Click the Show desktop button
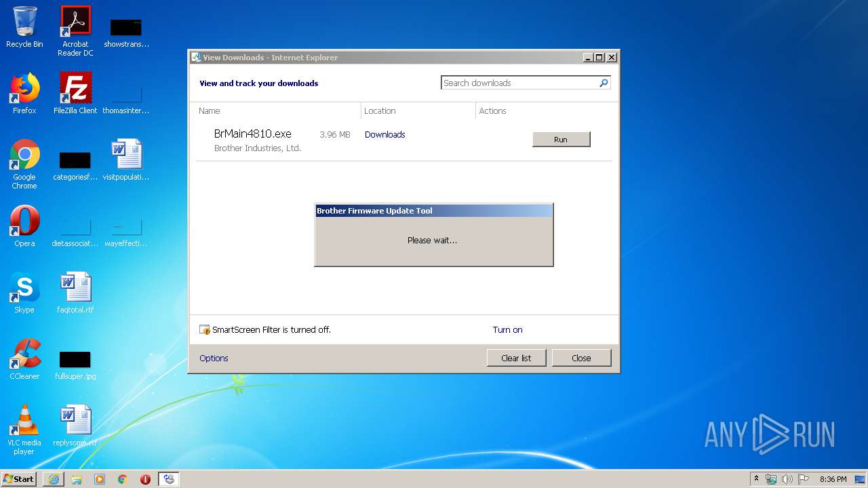The width and height of the screenshot is (868, 488). [x=861, y=479]
